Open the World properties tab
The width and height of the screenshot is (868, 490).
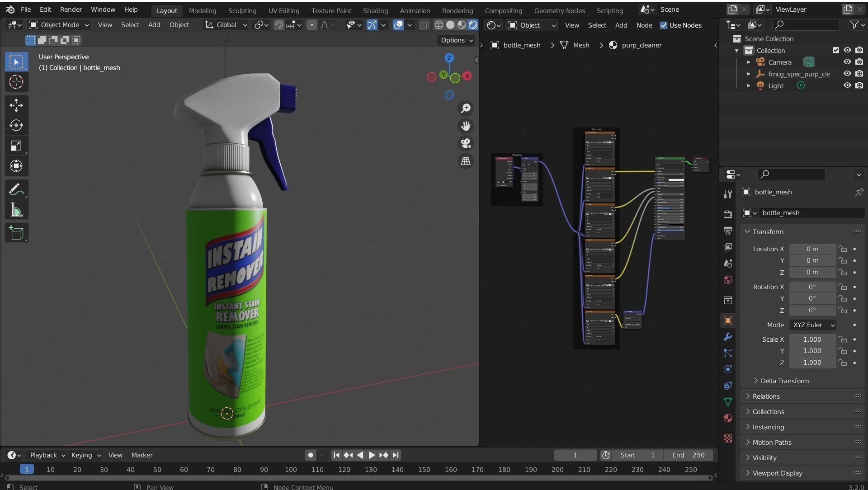728,279
